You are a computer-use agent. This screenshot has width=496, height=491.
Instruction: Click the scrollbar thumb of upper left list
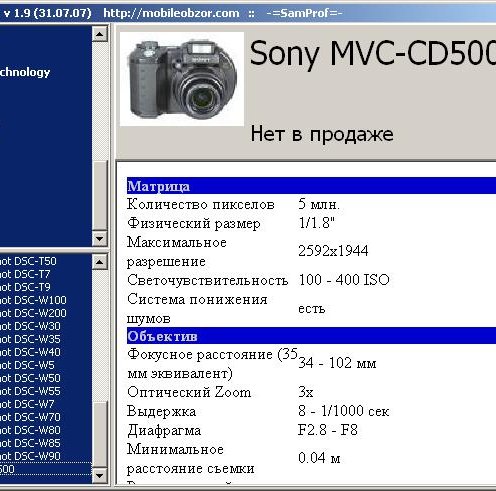pos(99,195)
